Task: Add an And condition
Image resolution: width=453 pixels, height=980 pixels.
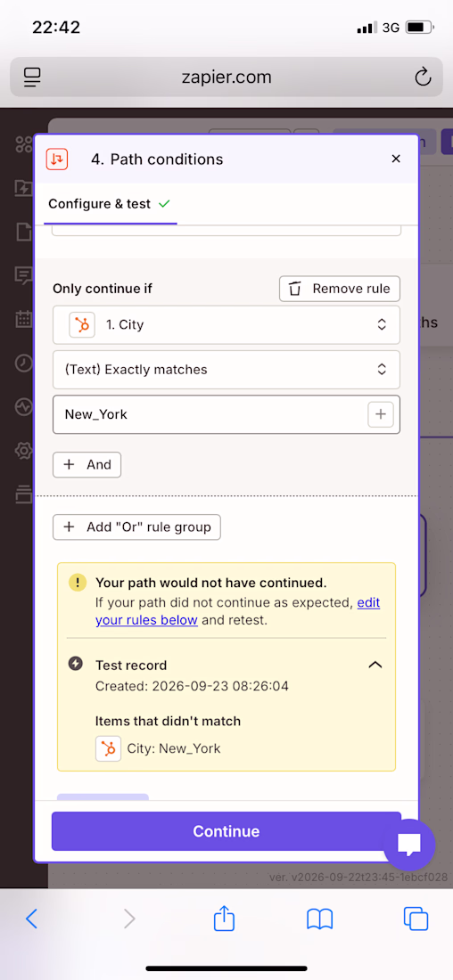Action: pos(87,464)
